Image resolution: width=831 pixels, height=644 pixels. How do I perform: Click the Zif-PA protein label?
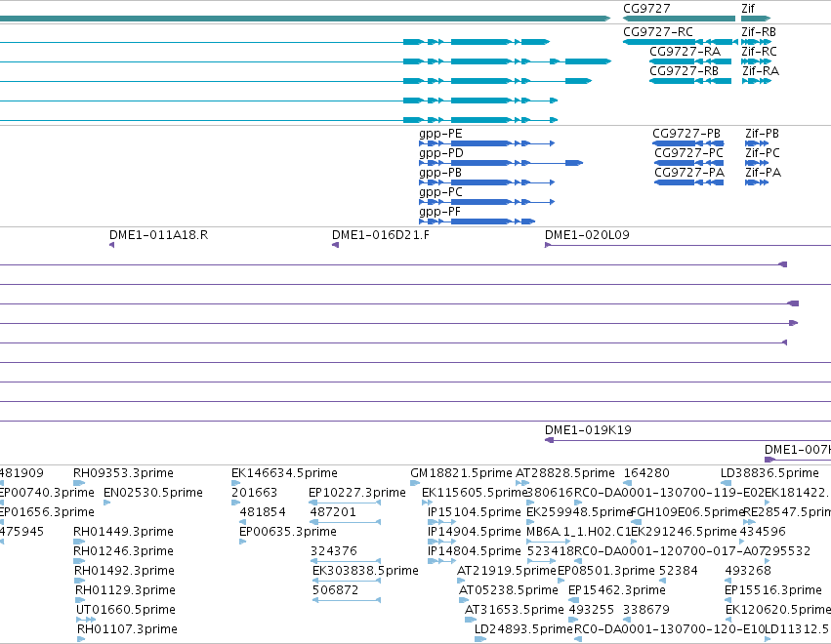pyautogui.click(x=764, y=173)
